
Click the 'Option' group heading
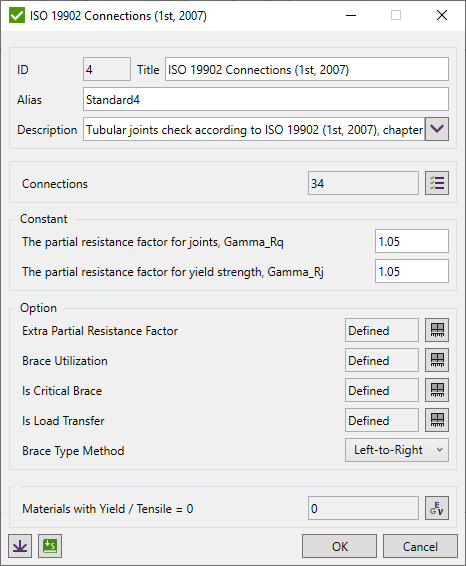[x=39, y=308]
